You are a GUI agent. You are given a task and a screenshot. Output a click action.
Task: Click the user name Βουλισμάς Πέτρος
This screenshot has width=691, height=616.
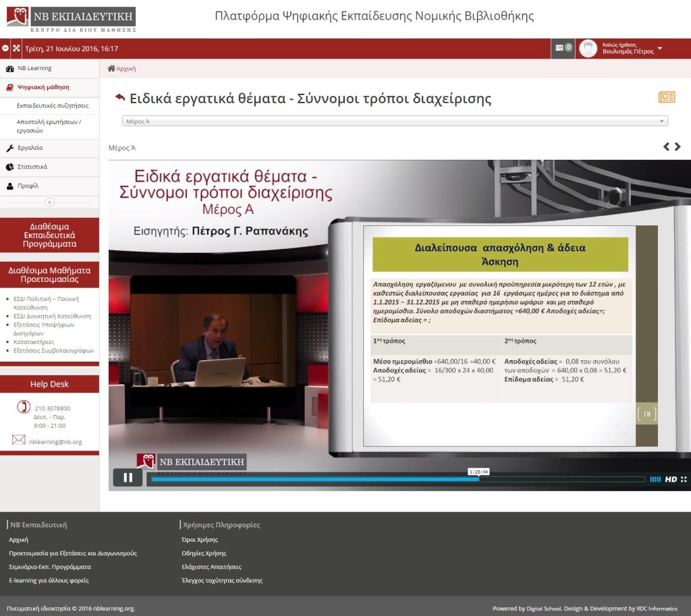628,51
